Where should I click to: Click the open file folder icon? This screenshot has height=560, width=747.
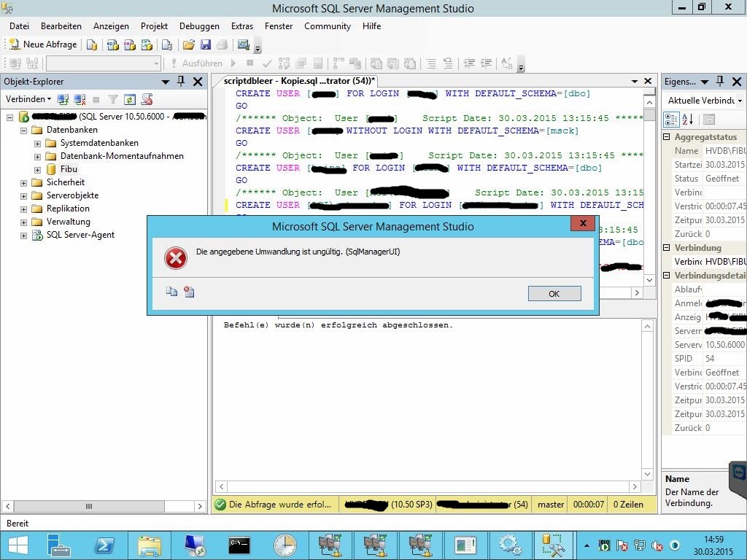(x=189, y=44)
